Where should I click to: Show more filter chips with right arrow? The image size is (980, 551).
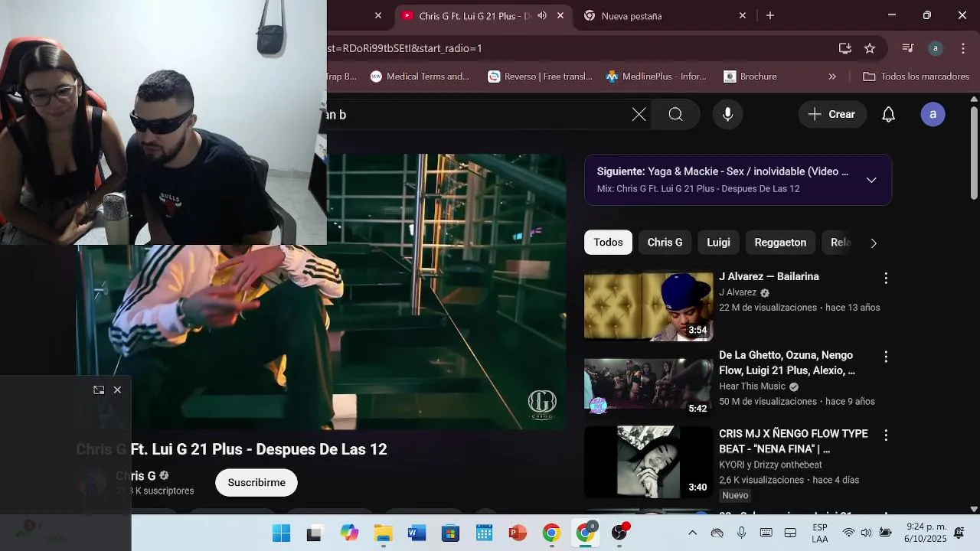point(874,243)
